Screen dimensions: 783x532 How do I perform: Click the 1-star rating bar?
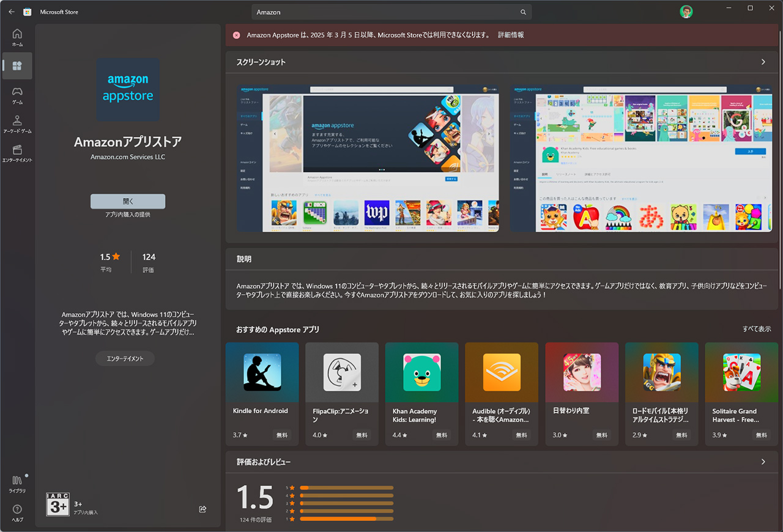pos(346,519)
